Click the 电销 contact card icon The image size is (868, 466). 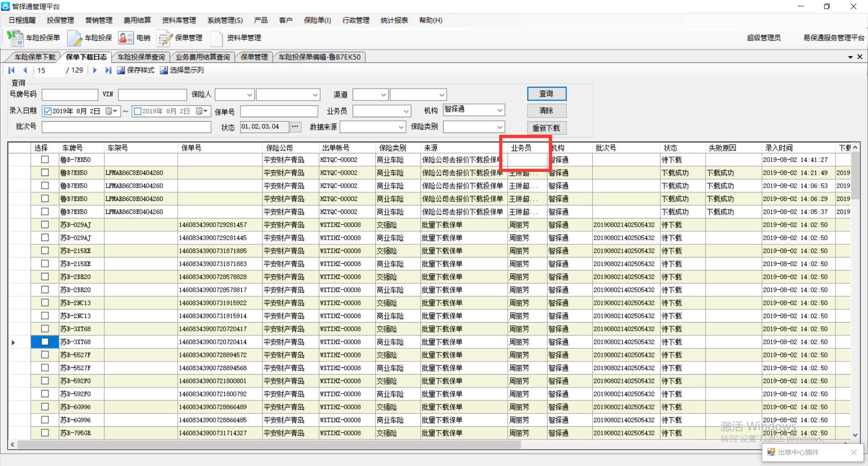point(126,38)
